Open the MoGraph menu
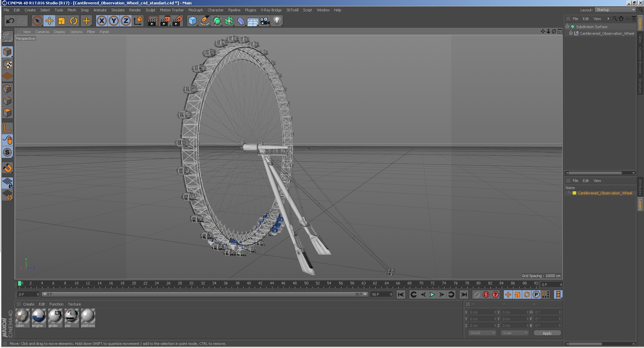644x348 pixels. click(195, 10)
